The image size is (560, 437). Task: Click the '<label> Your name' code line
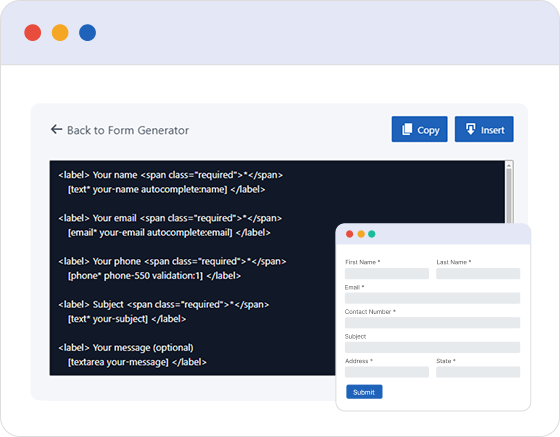click(x=170, y=175)
